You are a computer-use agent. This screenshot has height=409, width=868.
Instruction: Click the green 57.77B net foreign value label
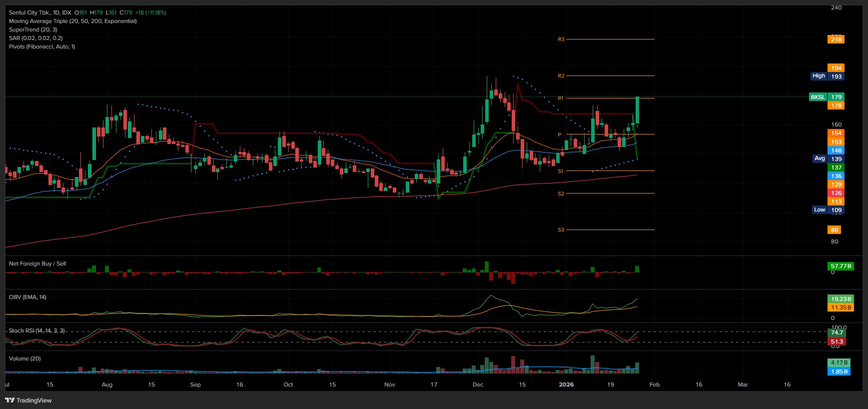pyautogui.click(x=841, y=266)
